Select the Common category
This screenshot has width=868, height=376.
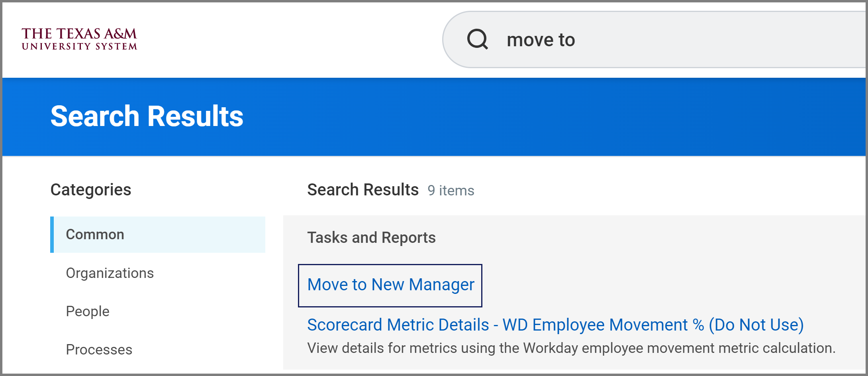click(95, 234)
